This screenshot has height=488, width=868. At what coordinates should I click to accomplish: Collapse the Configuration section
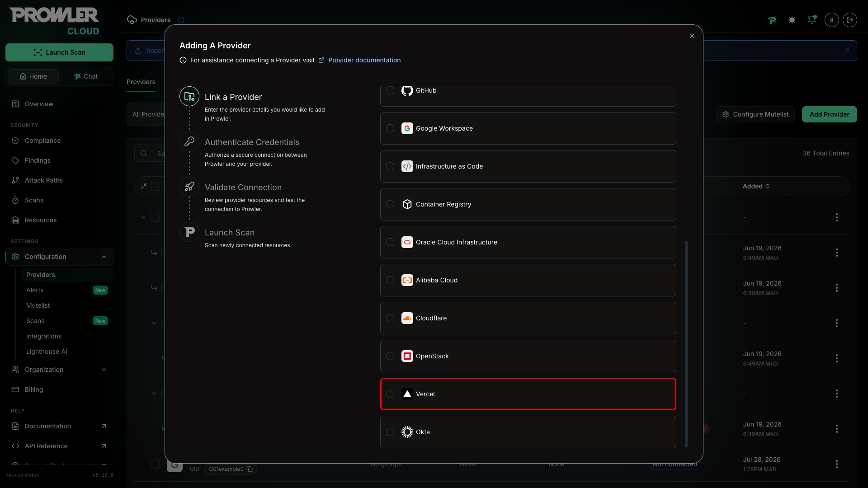pyautogui.click(x=59, y=257)
